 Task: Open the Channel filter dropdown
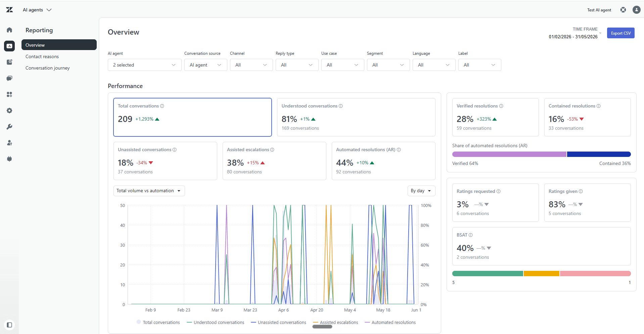point(251,65)
